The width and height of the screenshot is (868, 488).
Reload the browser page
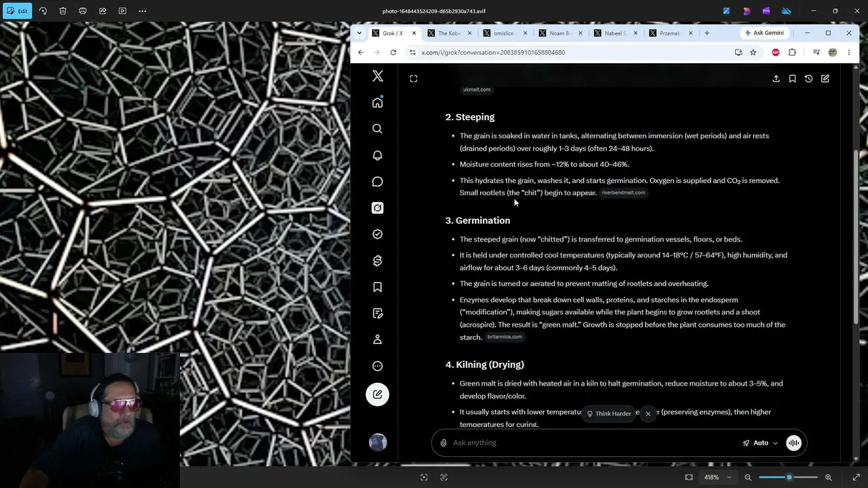coord(393,52)
